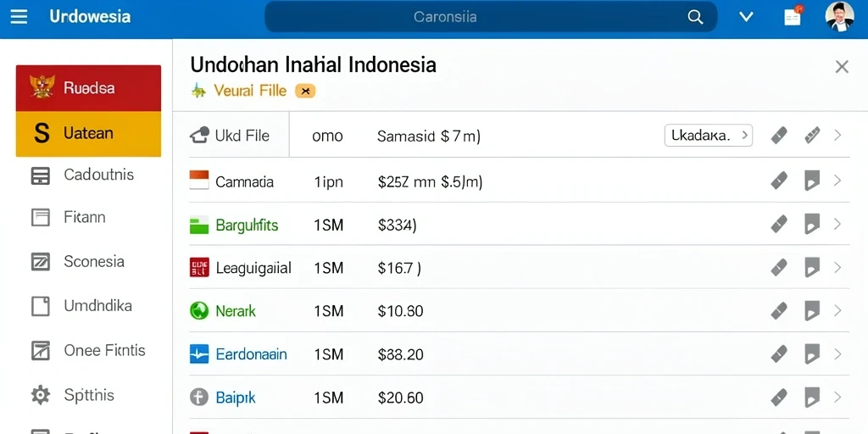Open the Bargulifits link

[x=247, y=225]
